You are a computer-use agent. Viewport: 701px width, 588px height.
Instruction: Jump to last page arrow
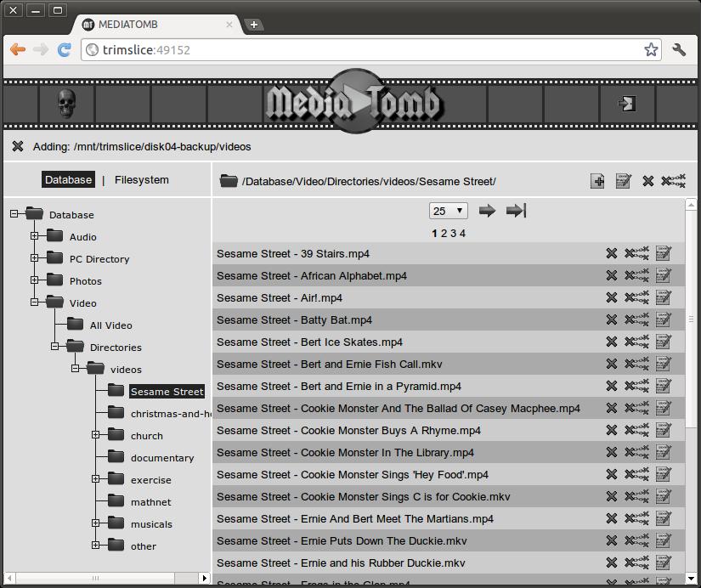[516, 211]
